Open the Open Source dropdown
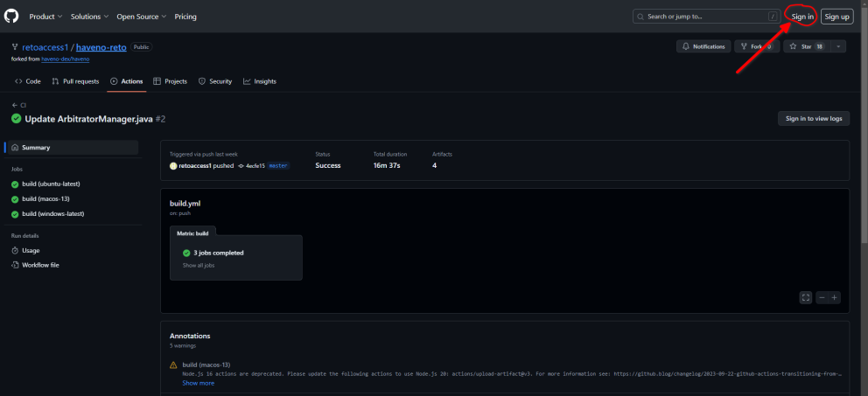The height and width of the screenshot is (396, 868). pos(141,17)
